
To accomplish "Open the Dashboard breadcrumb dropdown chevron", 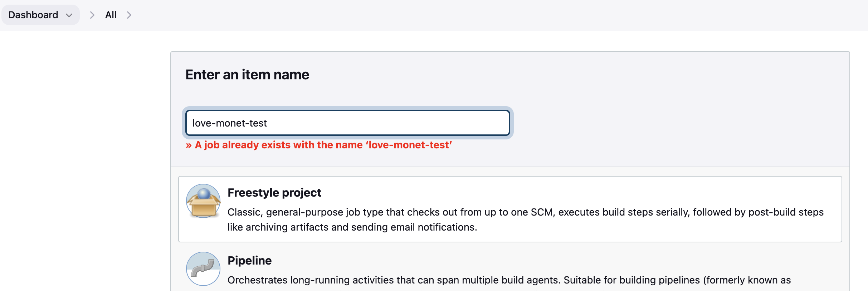I will [69, 15].
